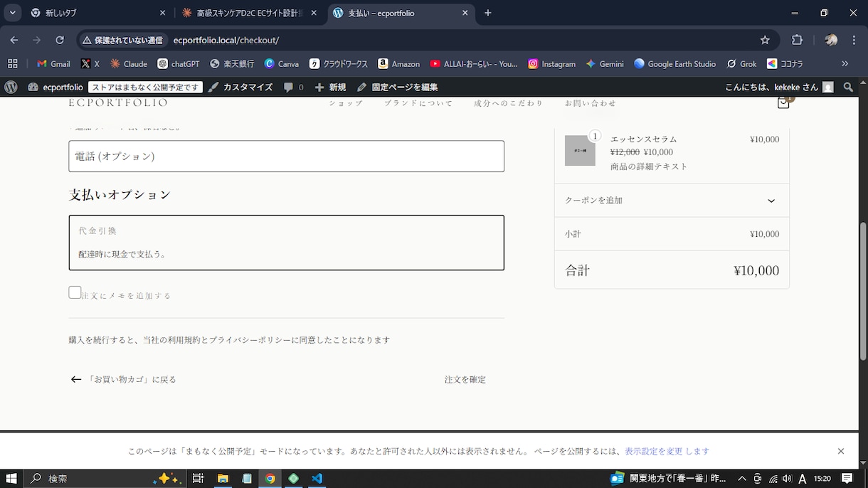Click 表示設定を変更します link
This screenshot has height=488, width=868.
pyautogui.click(x=667, y=451)
